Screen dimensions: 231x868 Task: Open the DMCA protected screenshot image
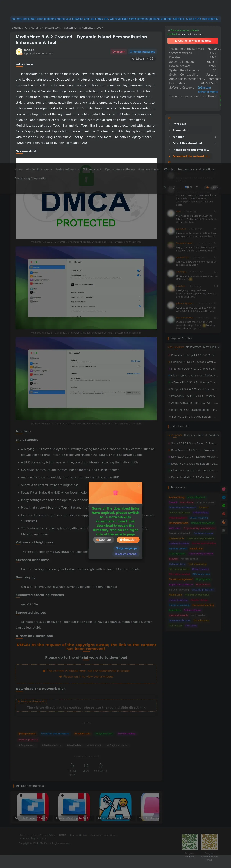[x=86, y=198]
